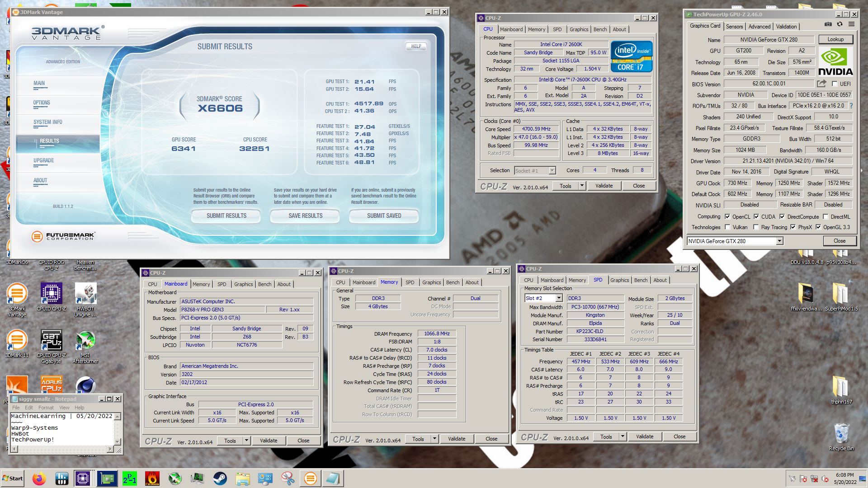Screen dimensions: 868x488
Task: Click the BIOS export share icon in GPU-Z
Action: 821,84
